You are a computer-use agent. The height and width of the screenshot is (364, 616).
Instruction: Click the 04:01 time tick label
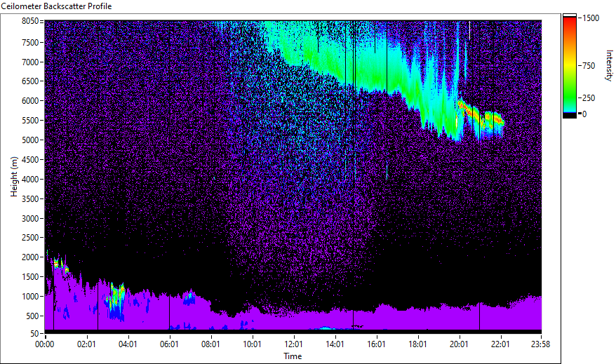[128, 344]
